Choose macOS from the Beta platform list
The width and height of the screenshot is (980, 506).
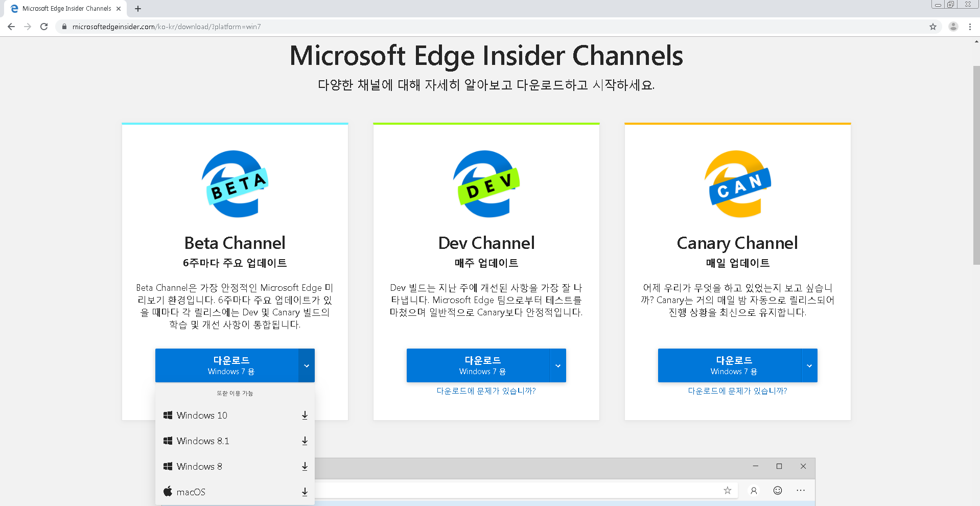235,492
